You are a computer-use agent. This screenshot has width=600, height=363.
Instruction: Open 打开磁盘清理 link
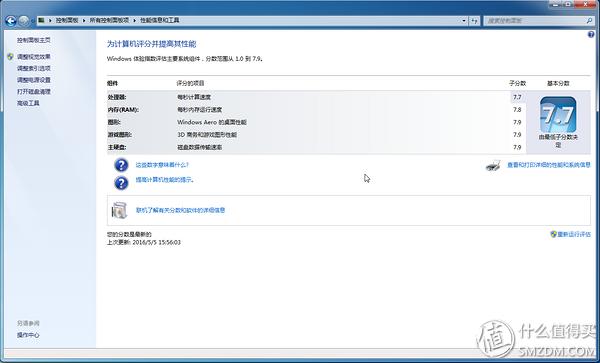click(34, 92)
